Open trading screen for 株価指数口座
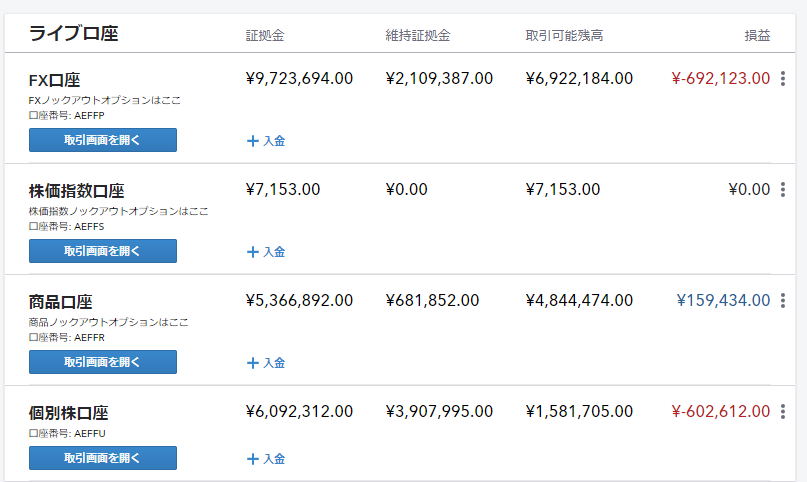 (103, 251)
